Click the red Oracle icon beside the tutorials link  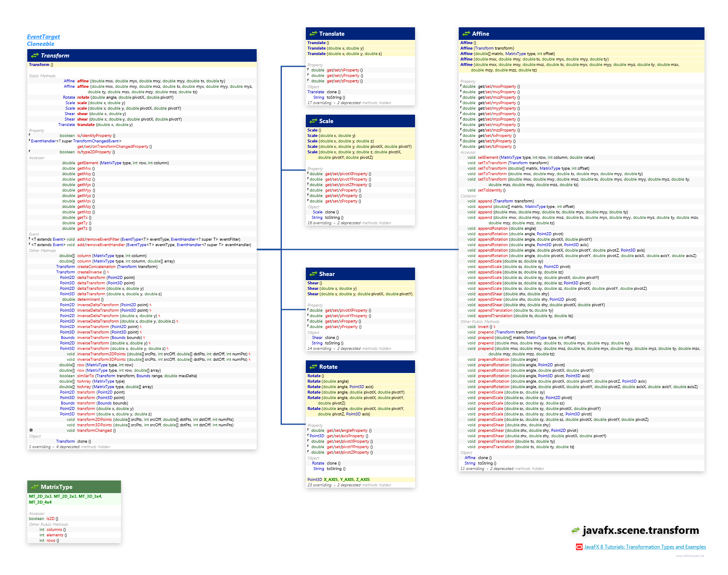pos(579,547)
